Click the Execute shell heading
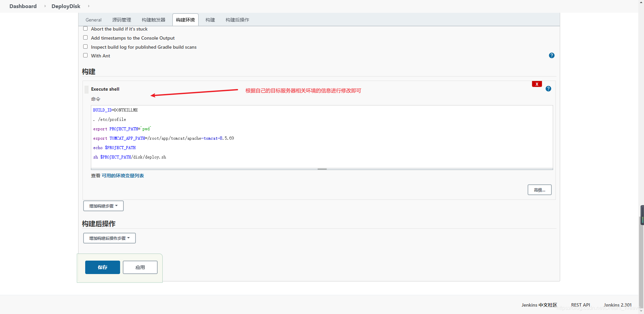Image resolution: width=644 pixels, height=314 pixels. (x=105, y=89)
